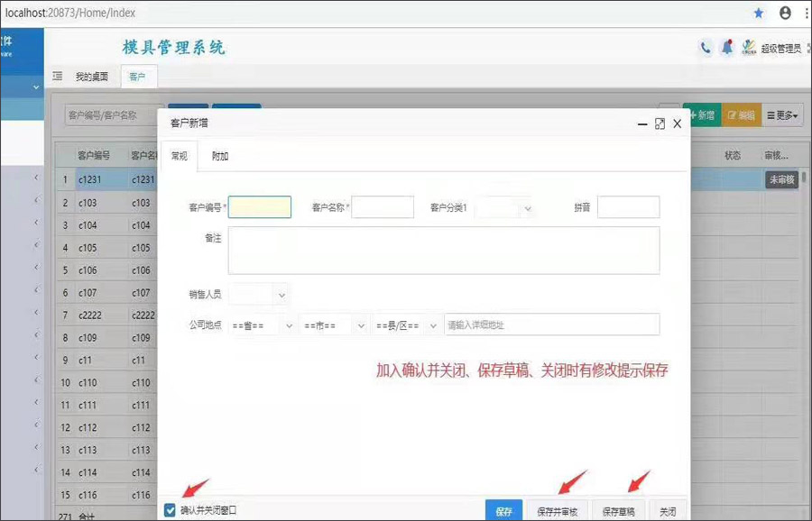The width and height of the screenshot is (812, 521).
Task: Click the 保存草稿 button
Action: (619, 511)
